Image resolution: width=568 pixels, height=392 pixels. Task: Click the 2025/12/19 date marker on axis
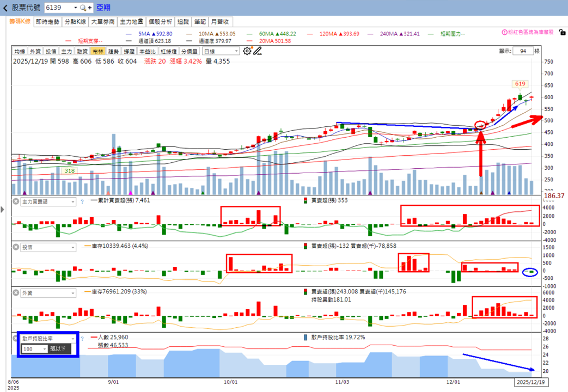[530, 382]
